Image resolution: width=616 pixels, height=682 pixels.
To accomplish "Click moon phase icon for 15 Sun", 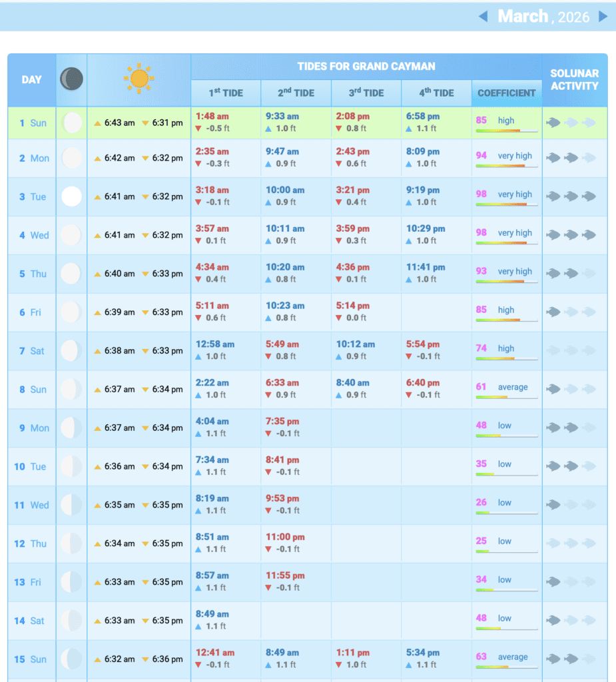I will click(x=71, y=659).
